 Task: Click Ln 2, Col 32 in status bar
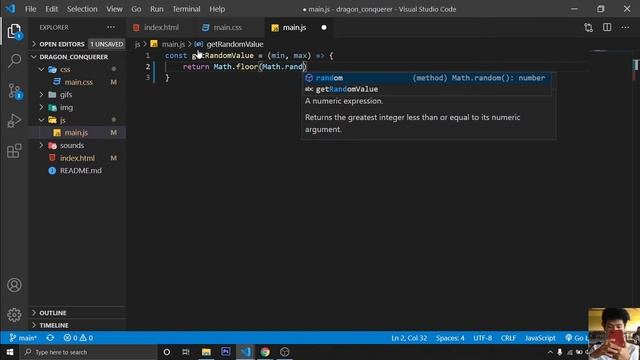point(409,338)
